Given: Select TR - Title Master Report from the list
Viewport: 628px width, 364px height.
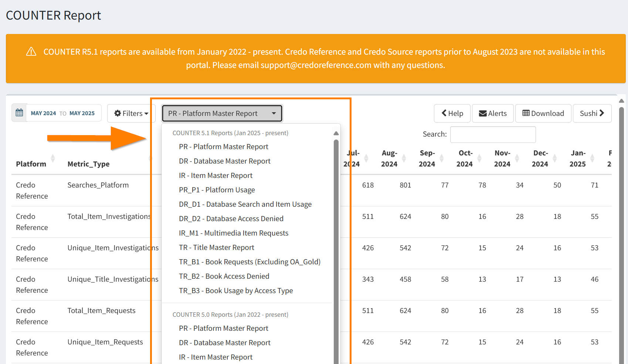Looking at the screenshot, I should [x=217, y=247].
